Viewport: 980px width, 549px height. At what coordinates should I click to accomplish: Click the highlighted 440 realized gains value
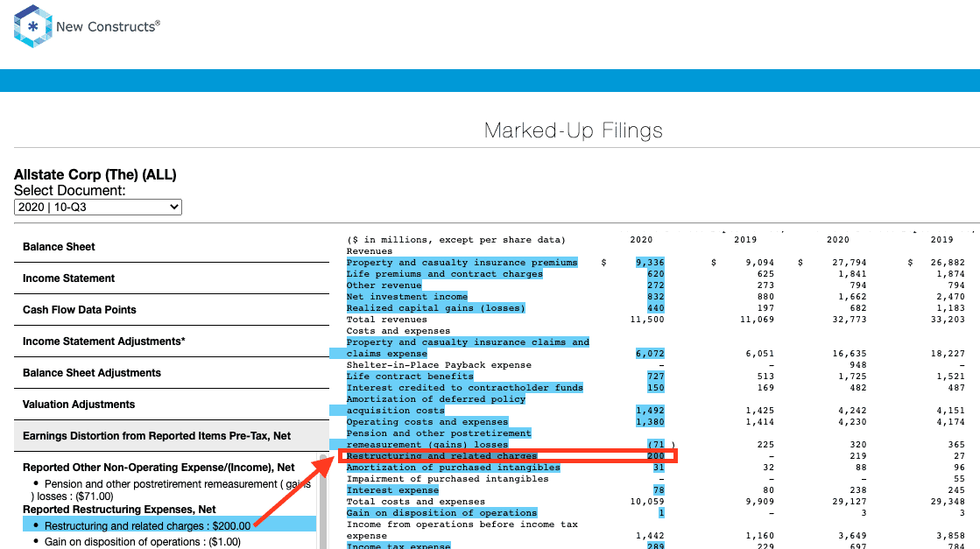click(656, 308)
